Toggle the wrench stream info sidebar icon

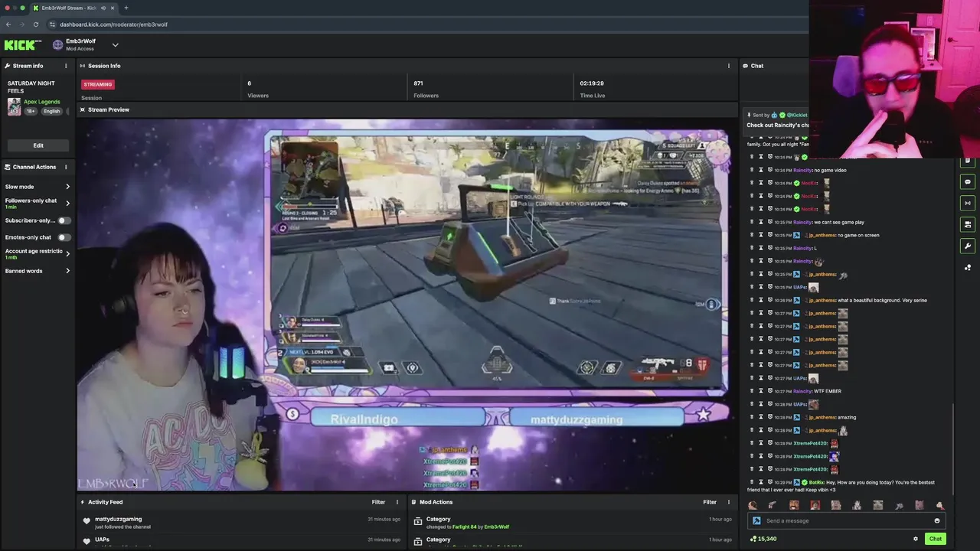point(968,246)
